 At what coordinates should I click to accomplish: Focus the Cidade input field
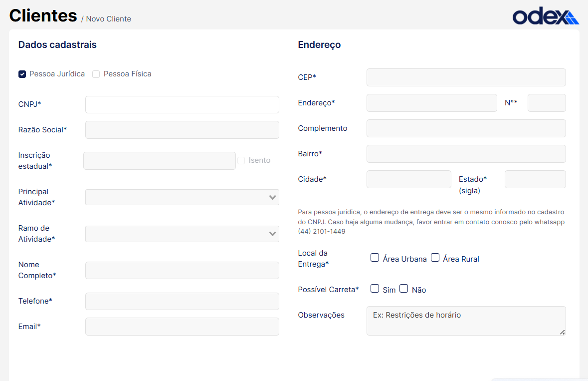point(409,179)
